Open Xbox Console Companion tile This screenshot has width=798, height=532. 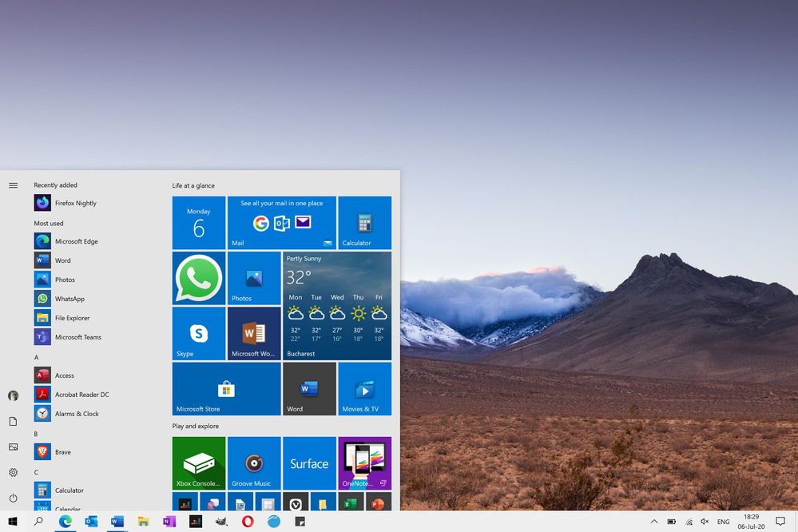198,463
